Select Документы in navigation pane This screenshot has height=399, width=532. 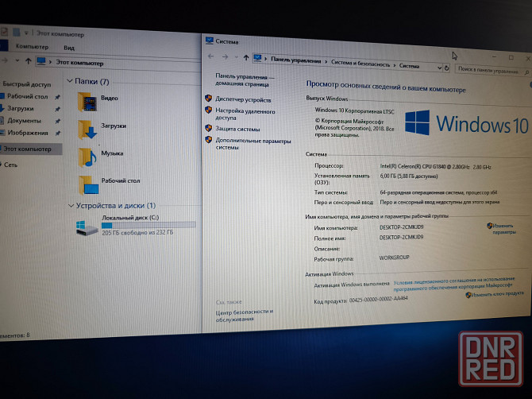pos(24,121)
